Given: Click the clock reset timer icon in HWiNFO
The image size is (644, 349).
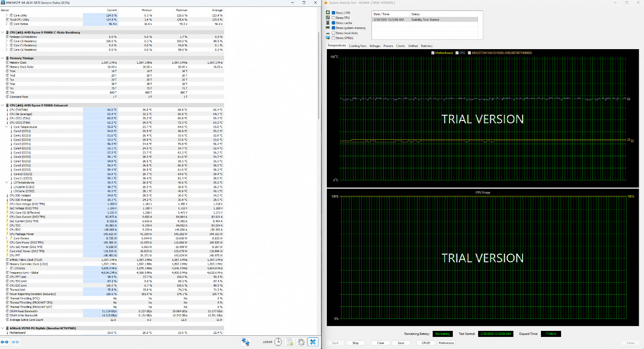Looking at the screenshot, I should click(278, 342).
